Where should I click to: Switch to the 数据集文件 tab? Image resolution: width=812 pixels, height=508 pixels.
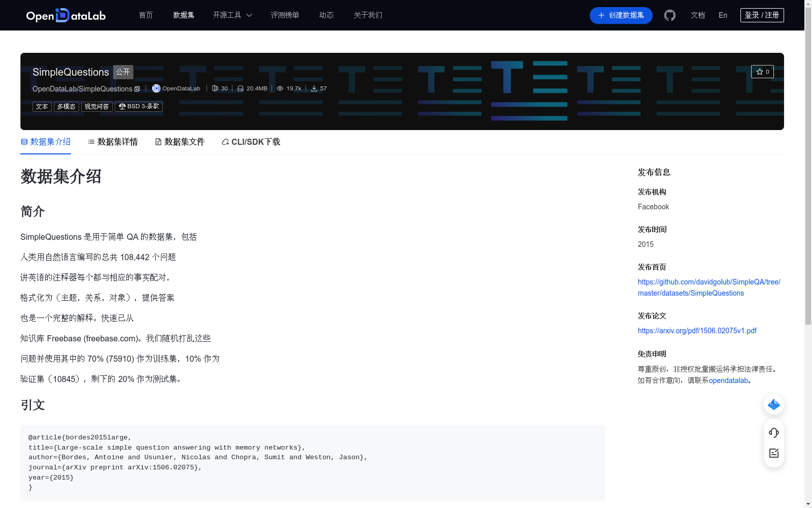pyautogui.click(x=180, y=142)
